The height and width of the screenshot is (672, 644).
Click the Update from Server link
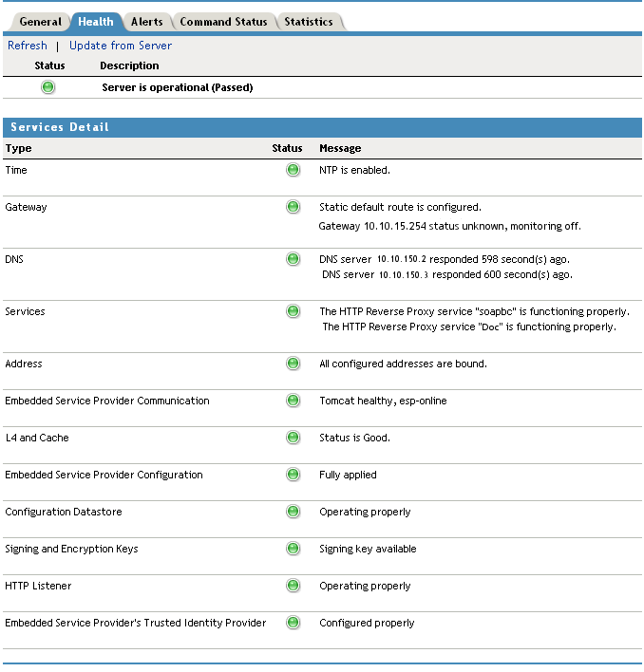click(121, 46)
